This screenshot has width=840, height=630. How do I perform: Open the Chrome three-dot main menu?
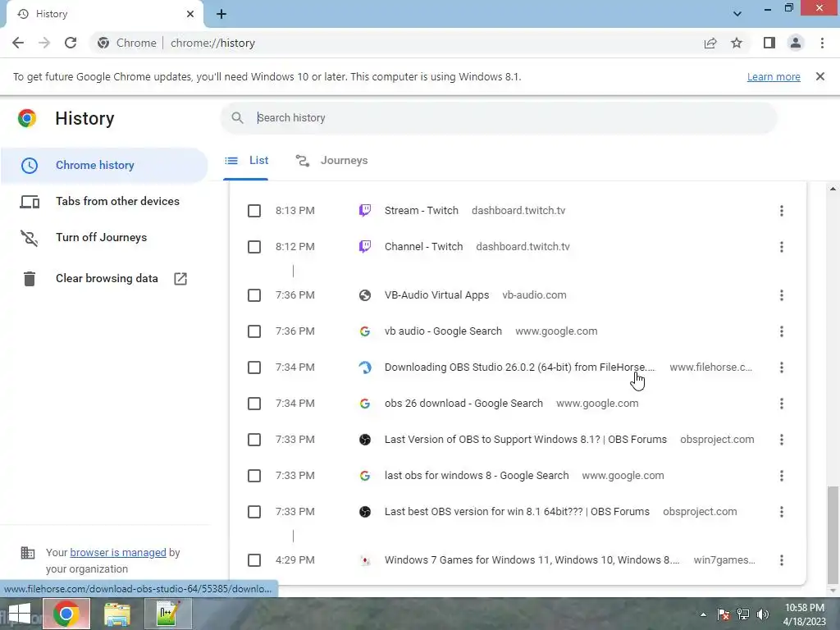[822, 43]
